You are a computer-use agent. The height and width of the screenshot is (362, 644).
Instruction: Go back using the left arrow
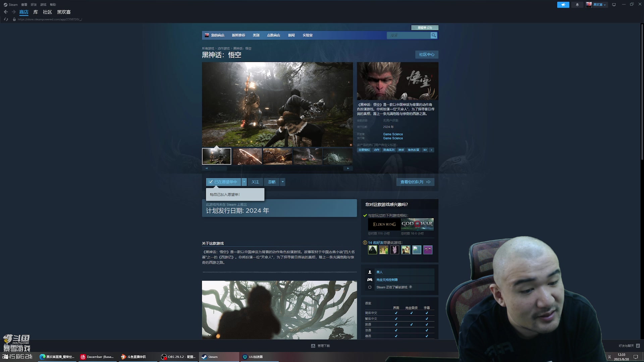pyautogui.click(x=6, y=12)
